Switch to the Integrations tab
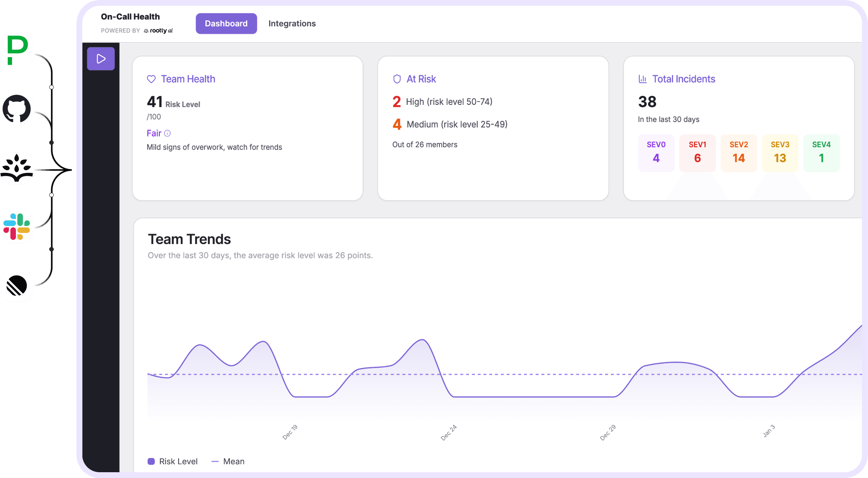The height and width of the screenshot is (478, 868). click(x=292, y=23)
